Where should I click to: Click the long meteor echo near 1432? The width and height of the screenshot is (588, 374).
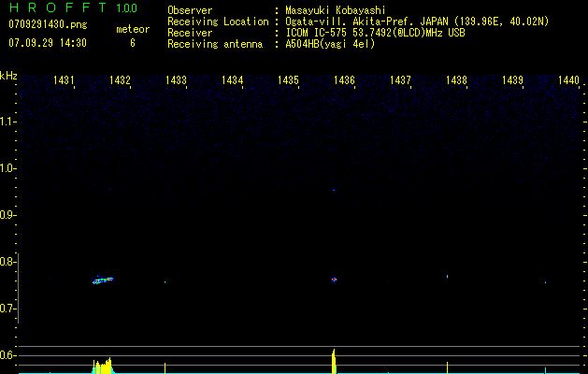[103, 280]
